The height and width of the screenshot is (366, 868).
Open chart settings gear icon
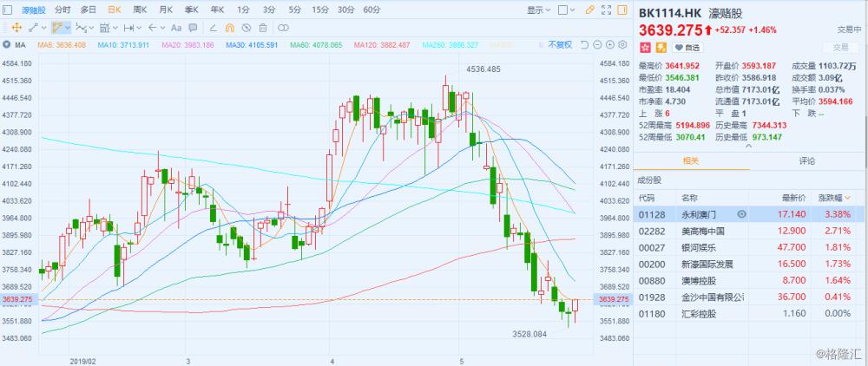(622, 45)
